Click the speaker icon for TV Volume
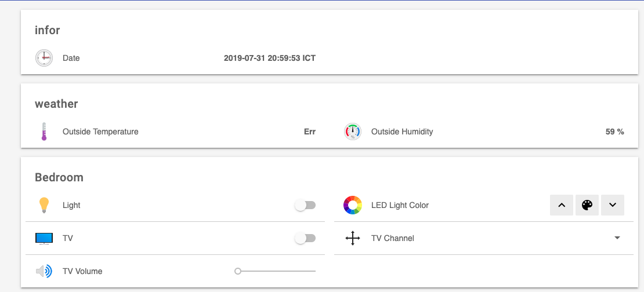The image size is (644, 292). pyautogui.click(x=44, y=271)
